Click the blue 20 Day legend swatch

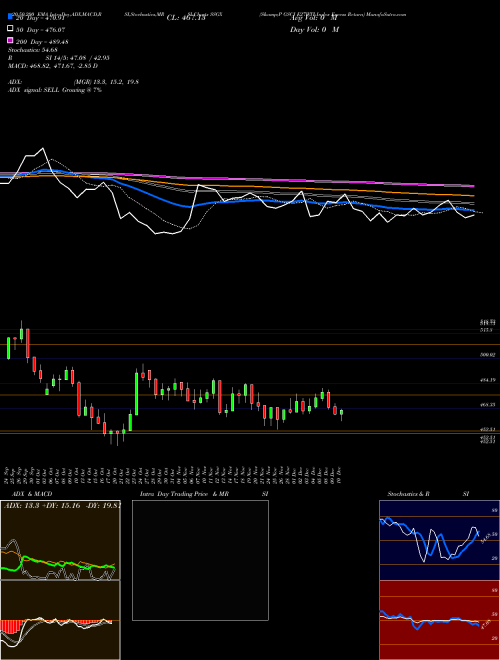10,17
